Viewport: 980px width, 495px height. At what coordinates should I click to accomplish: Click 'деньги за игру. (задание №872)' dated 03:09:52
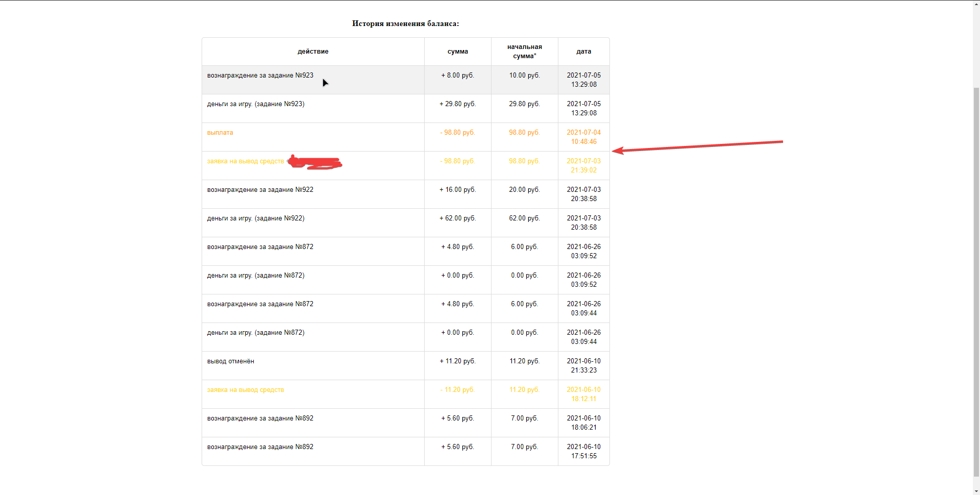pyautogui.click(x=256, y=276)
